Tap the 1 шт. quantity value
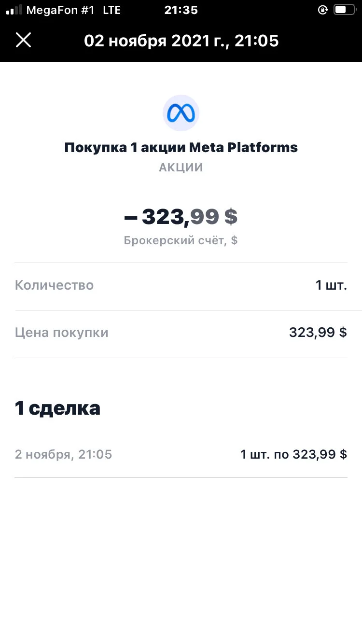The height and width of the screenshot is (644, 362). [x=331, y=285]
